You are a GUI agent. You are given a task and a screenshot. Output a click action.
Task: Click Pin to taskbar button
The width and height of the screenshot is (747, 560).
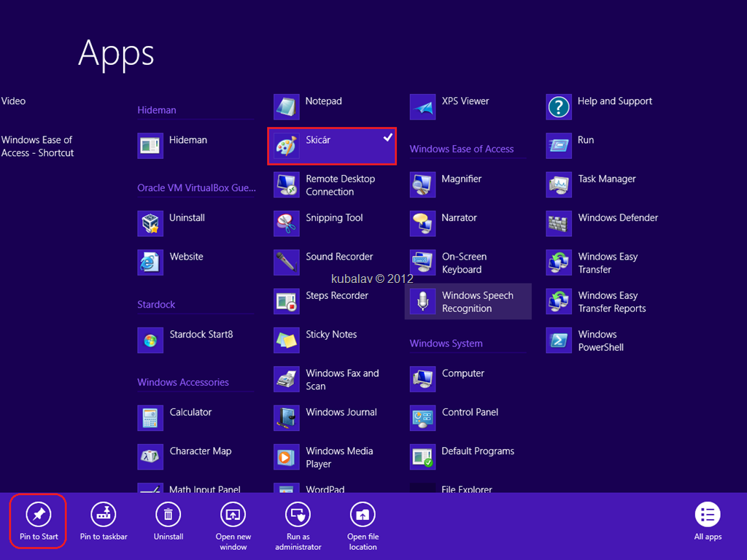coord(104,521)
